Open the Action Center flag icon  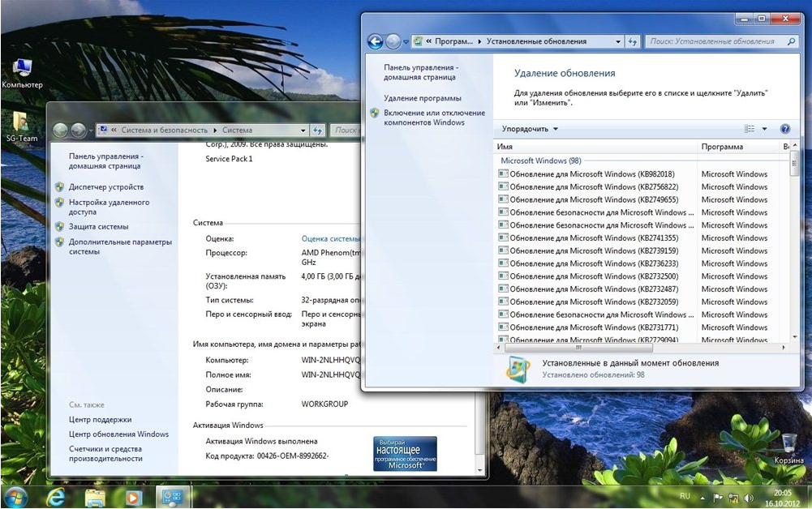[x=718, y=498]
